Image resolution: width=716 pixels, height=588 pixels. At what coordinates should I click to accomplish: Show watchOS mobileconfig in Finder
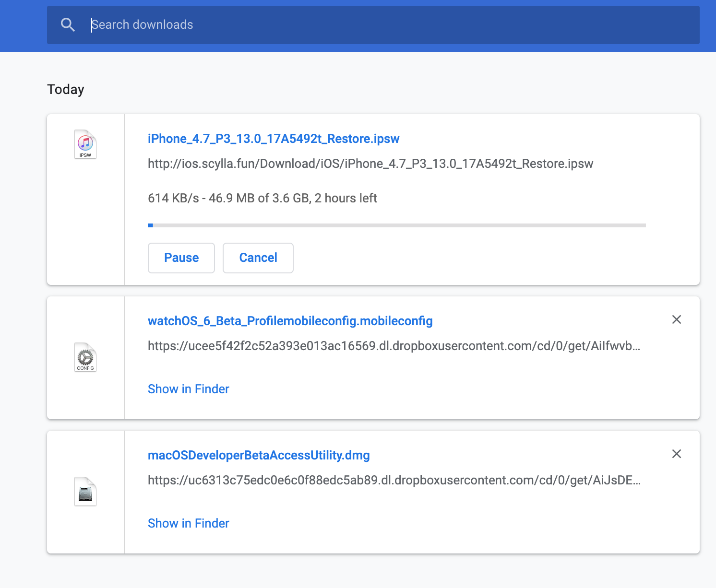coord(189,389)
